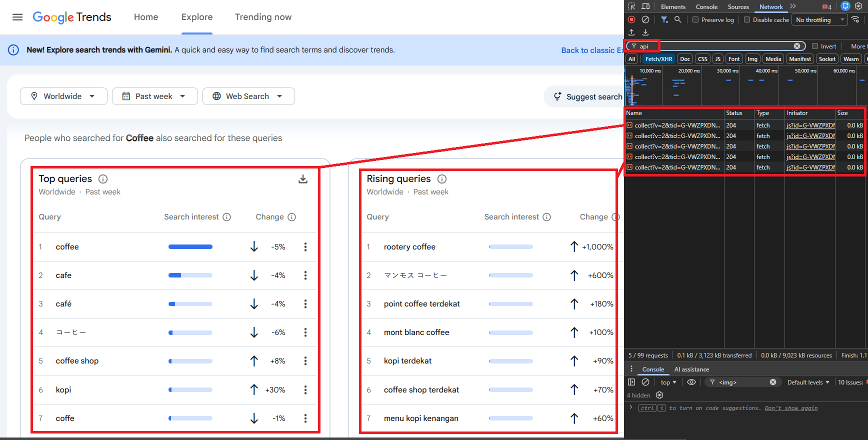Open more options for the 'cafe' query row
This screenshot has height=440, width=868.
pos(305,275)
